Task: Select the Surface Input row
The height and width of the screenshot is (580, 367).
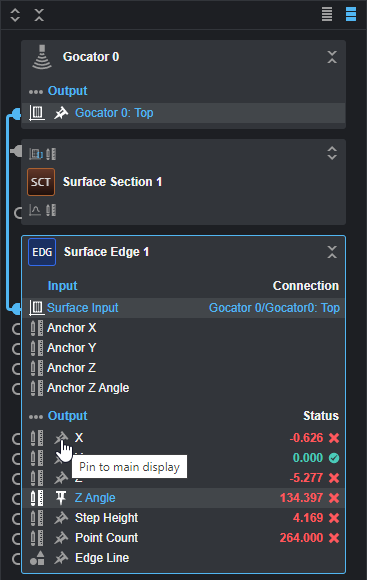Action: coord(184,308)
